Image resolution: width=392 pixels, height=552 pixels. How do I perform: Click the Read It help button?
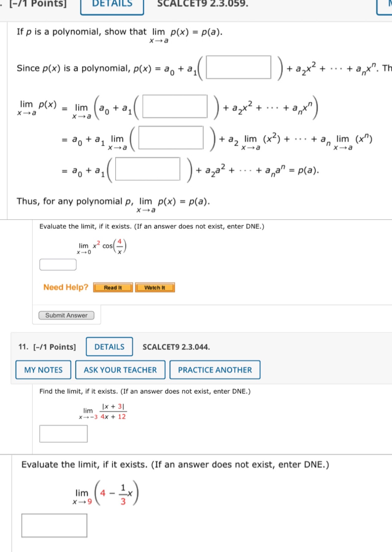[113, 287]
